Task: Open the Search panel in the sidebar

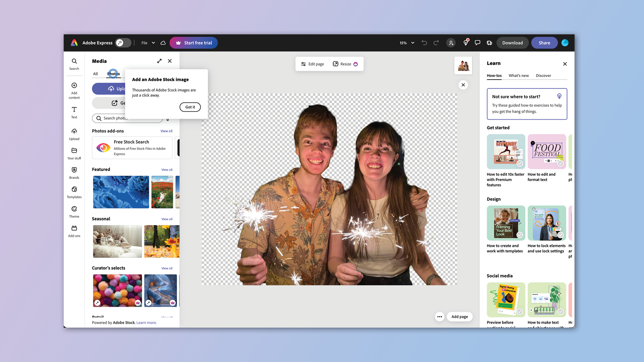Action: pos(74,64)
